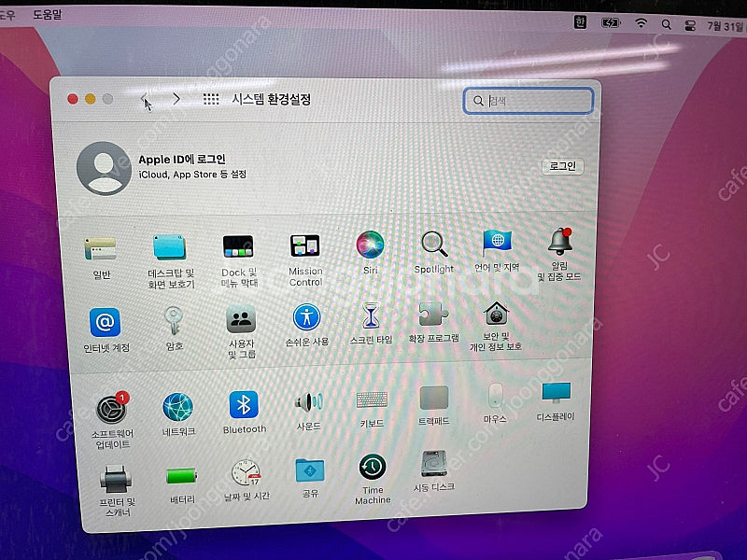This screenshot has height=560, width=747.
Task: Click battery status in menu bar
Action: coord(611,22)
